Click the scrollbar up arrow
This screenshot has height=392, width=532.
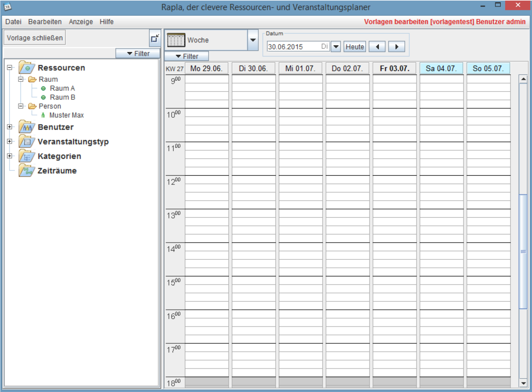click(x=523, y=79)
